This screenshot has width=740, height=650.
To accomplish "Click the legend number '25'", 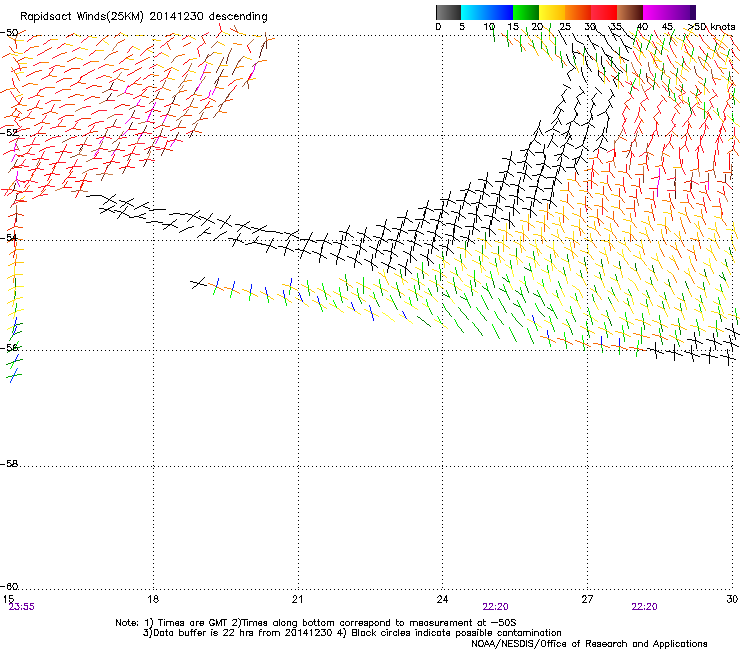I will coord(565,27).
